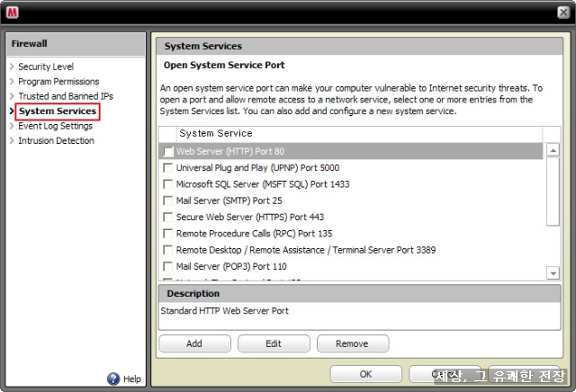Click the Help link
Image resolution: width=576 pixels, height=392 pixels.
(x=132, y=379)
